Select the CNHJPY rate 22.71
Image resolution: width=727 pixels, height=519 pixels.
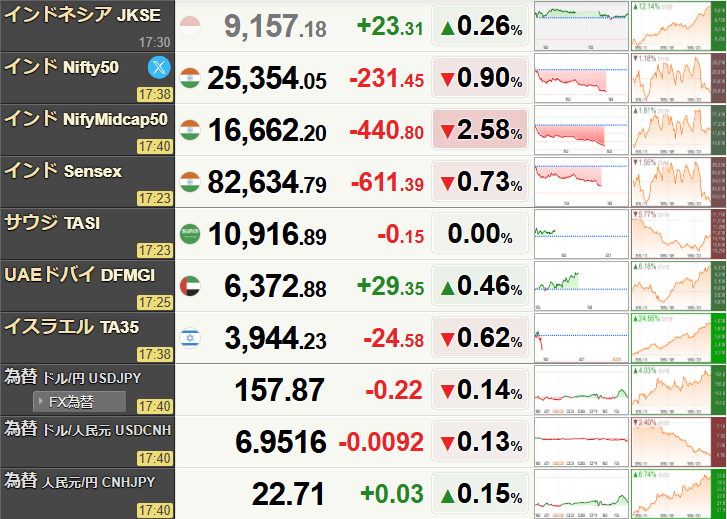288,493
